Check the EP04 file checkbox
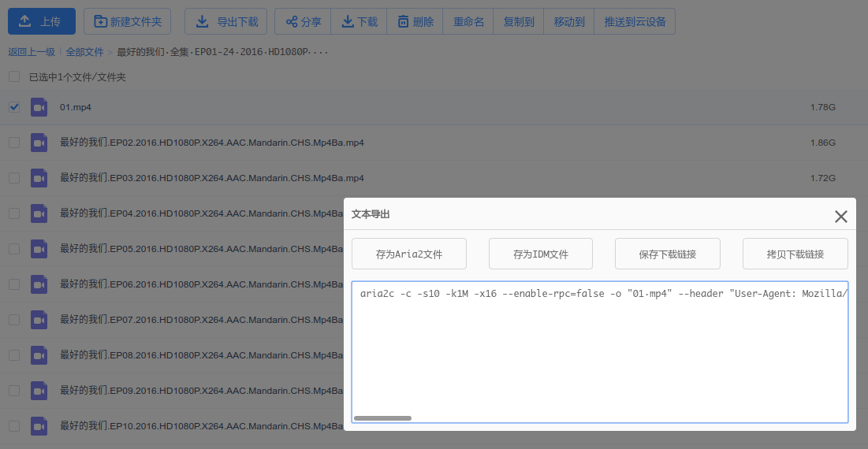This screenshot has height=449, width=868. (x=14, y=213)
